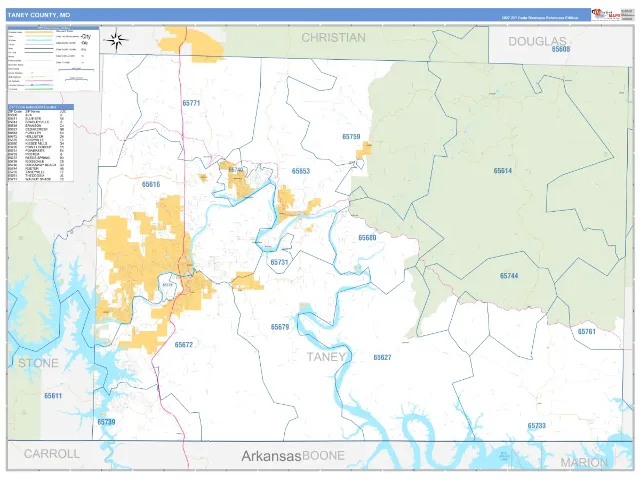Viewport: 640px width, 480px height.
Task: Select ZIP code label 65739
Action: pos(106,422)
